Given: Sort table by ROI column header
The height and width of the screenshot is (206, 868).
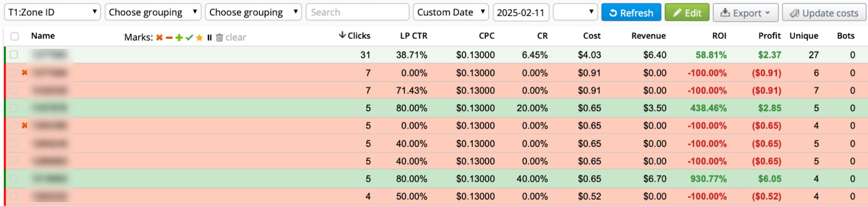Looking at the screenshot, I should pyautogui.click(x=719, y=36).
